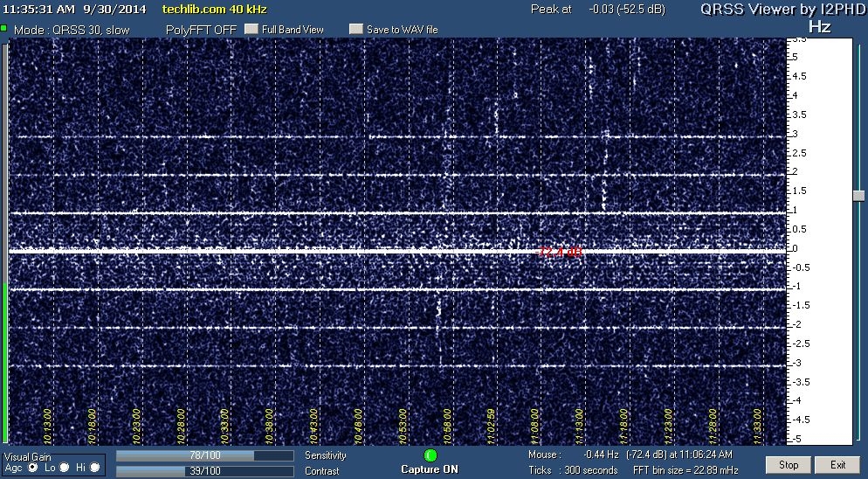Adjust the Sensitivity slider bar
Viewport: 868px width, 479px height.
[x=204, y=455]
